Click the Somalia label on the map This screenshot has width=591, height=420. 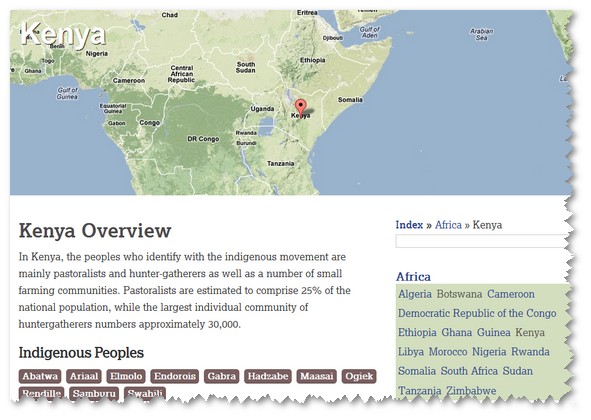[350, 100]
